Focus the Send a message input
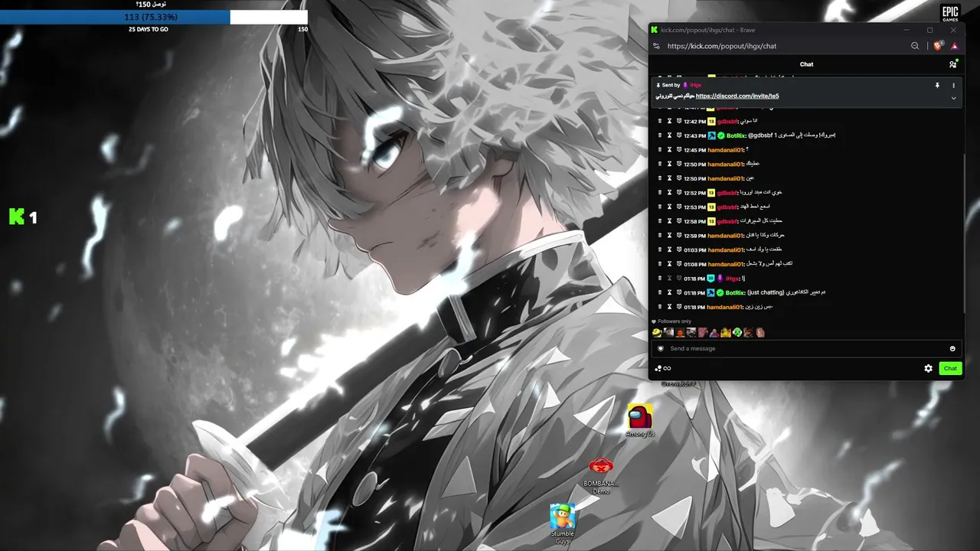 [807, 348]
